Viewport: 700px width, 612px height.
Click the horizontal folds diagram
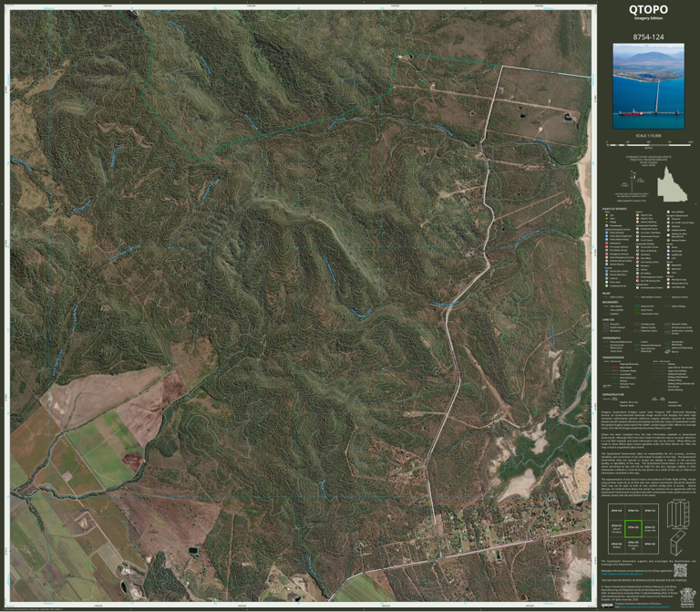pos(677,544)
